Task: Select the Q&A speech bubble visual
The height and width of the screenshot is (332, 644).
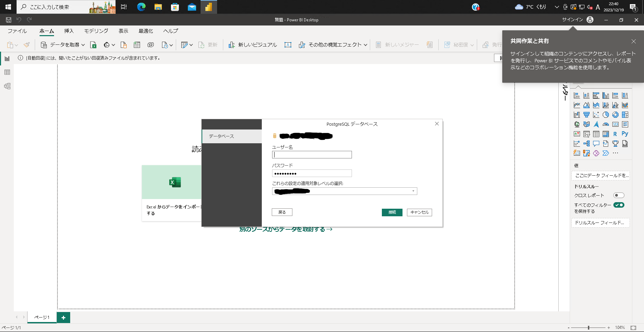Action: click(x=596, y=144)
